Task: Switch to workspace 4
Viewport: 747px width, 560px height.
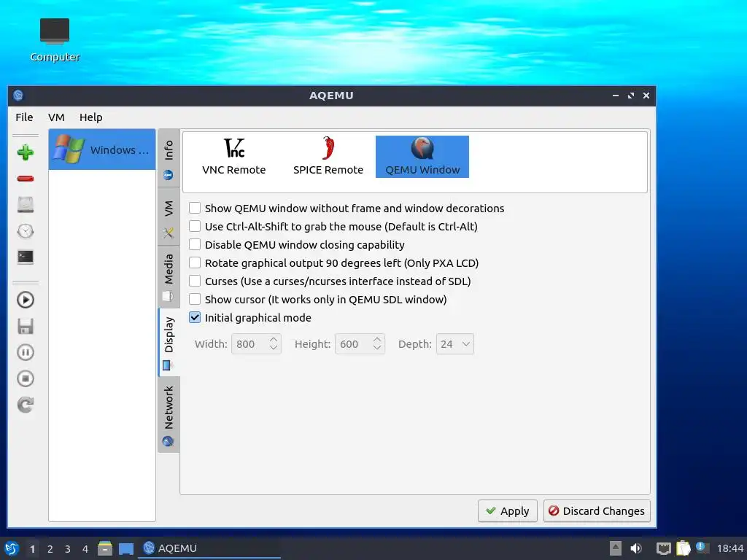Action: tap(85, 549)
